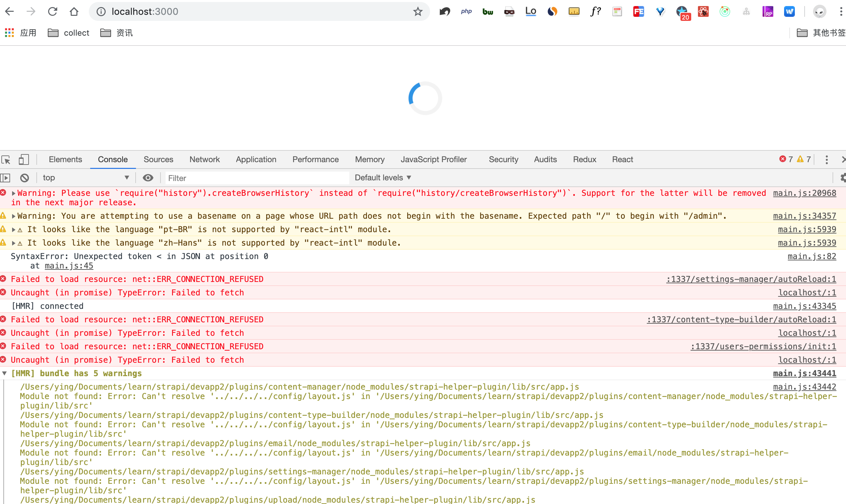Open the main.js:45 stack trace link
The width and height of the screenshot is (846, 504).
point(69,265)
